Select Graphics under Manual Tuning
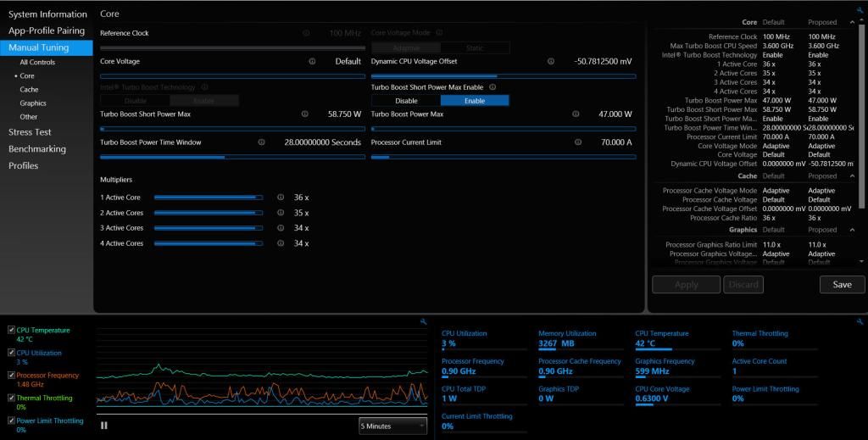 click(x=33, y=103)
